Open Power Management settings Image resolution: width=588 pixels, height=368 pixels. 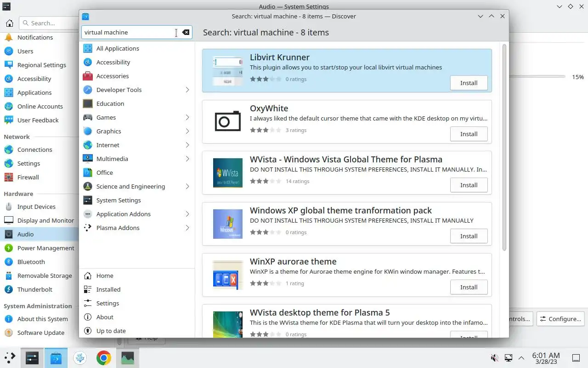[45, 248]
